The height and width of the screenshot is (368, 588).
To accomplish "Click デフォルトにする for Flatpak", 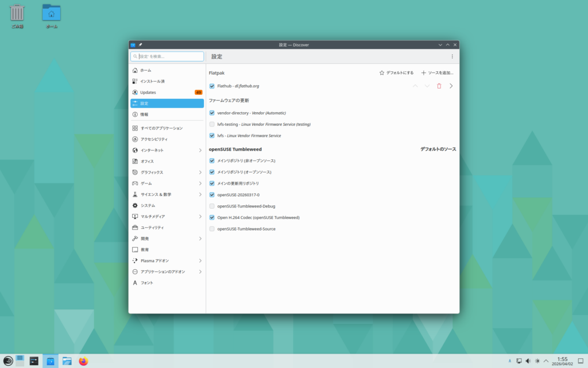I will click(x=396, y=73).
